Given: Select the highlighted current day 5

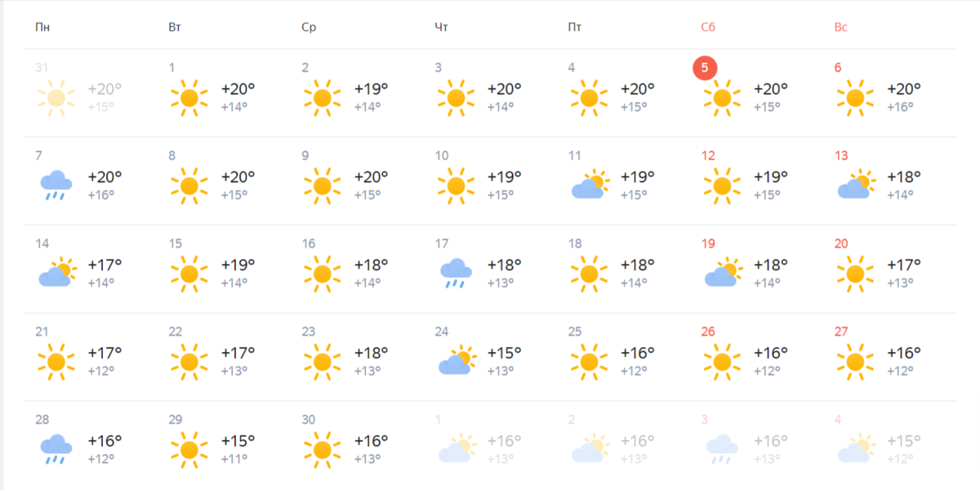Looking at the screenshot, I should [x=705, y=68].
